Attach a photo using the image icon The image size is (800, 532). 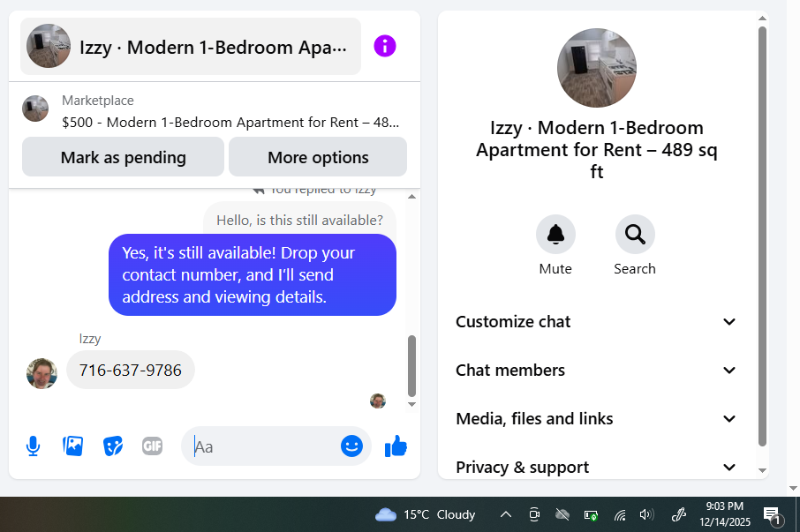pos(73,446)
